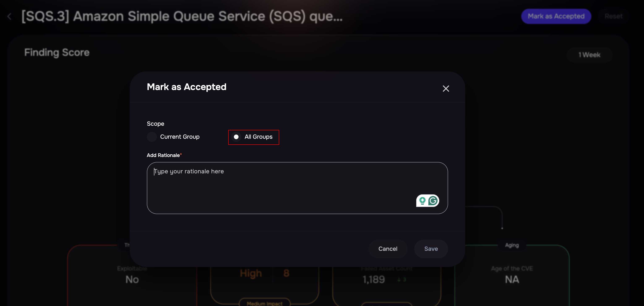
Task: Click the Reset button in header
Action: (x=614, y=16)
